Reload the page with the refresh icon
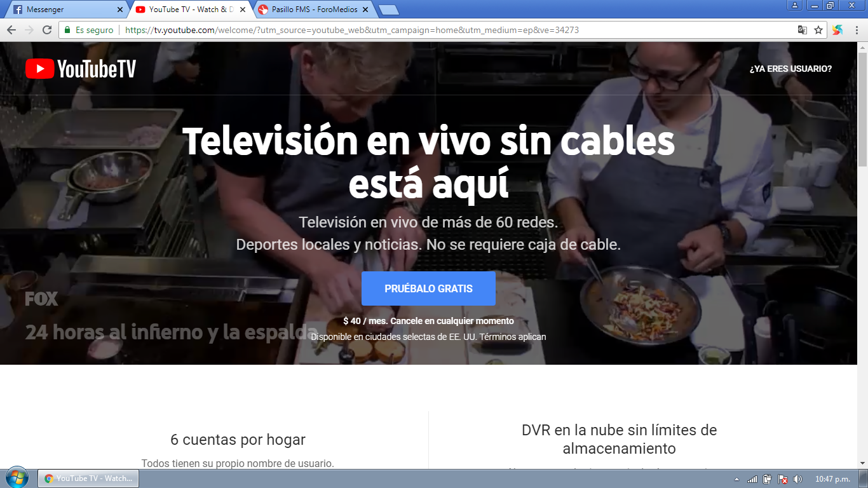 (x=47, y=30)
